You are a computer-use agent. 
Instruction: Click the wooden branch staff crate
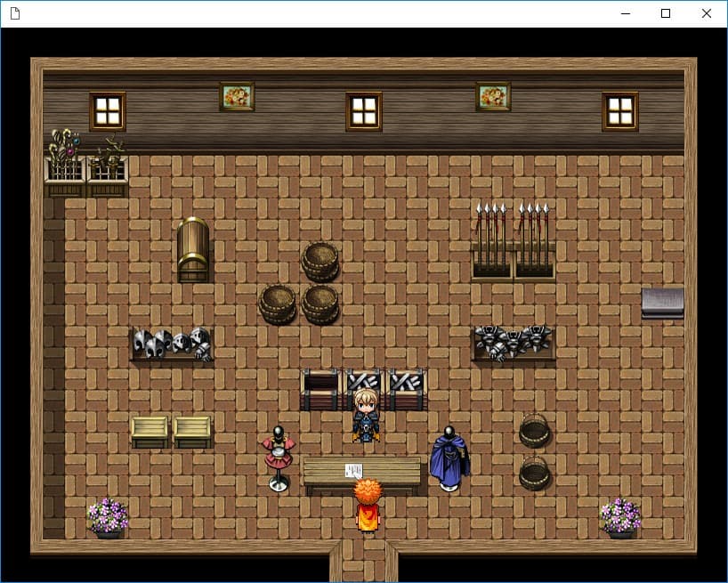pos(108,167)
